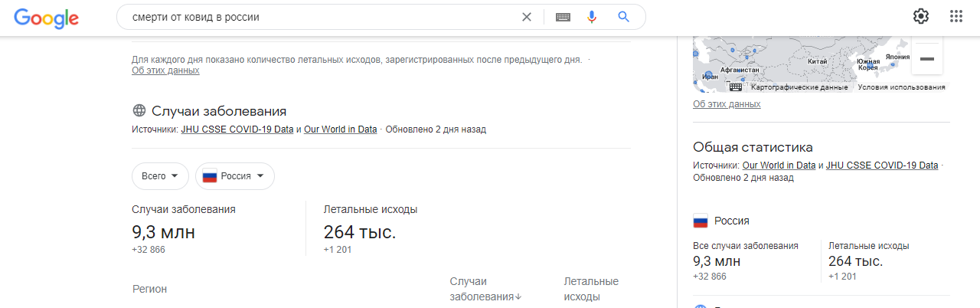This screenshot has width=980, height=308.
Task: Open JHU CSSE COVID-19 Data link under "Случаи заболевания"
Action: tap(237, 129)
